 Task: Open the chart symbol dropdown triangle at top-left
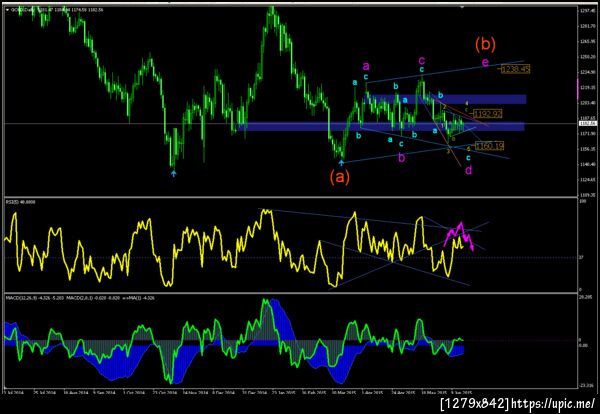click(x=8, y=10)
